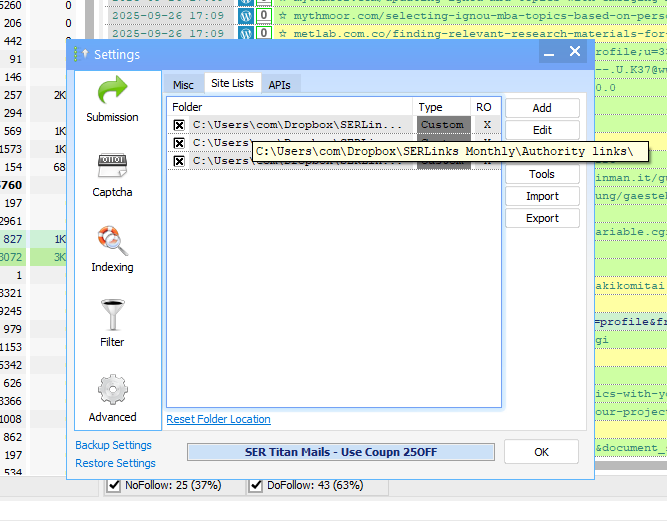Go to the Advanced gear settings

(112, 398)
